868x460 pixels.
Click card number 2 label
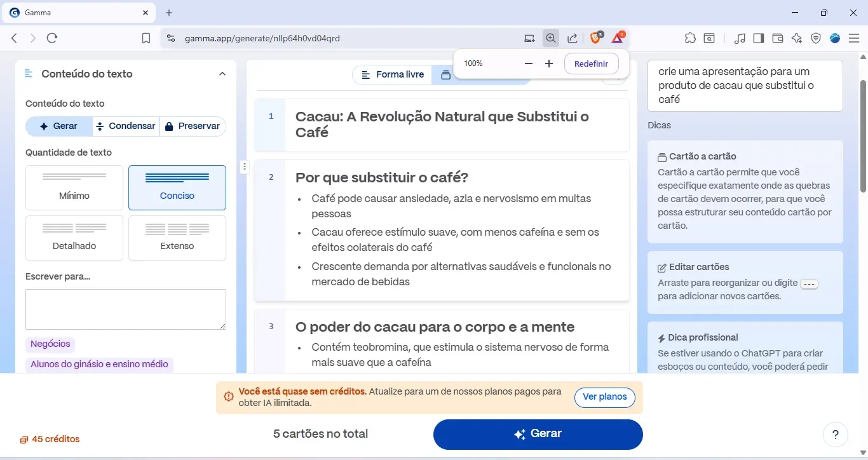coord(271,177)
